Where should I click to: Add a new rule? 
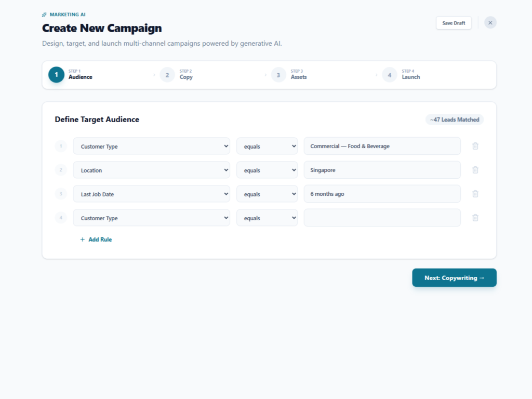[96, 240]
